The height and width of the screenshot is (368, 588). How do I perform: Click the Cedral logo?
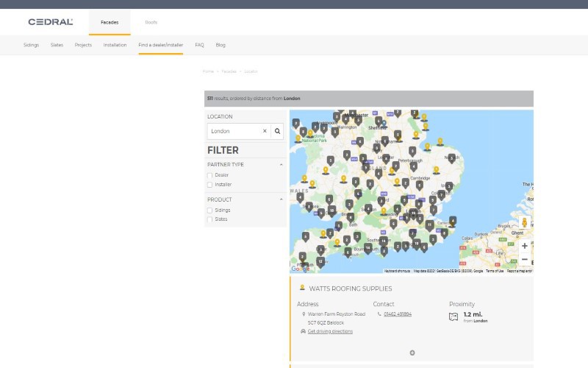50,22
